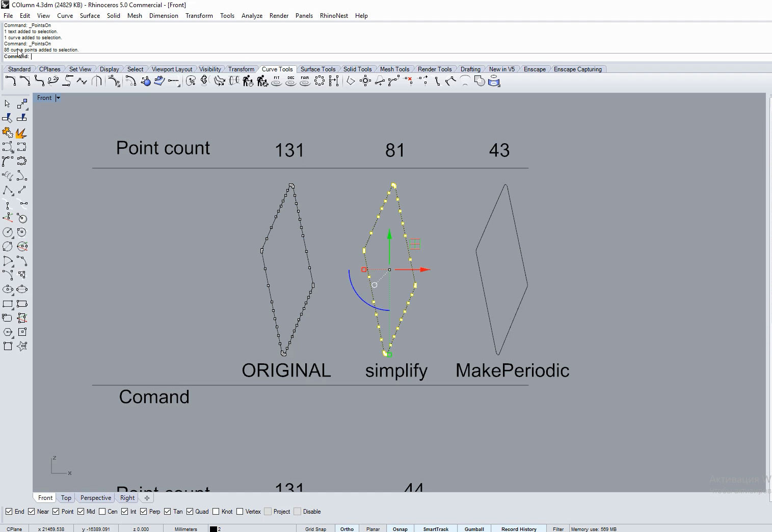Open the Curve menu
Image resolution: width=772 pixels, height=532 pixels.
(65, 16)
